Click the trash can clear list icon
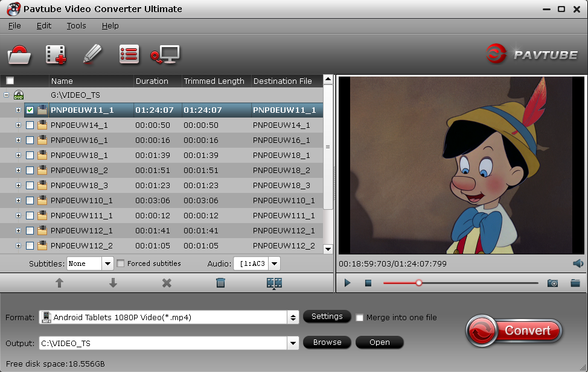 (220, 283)
